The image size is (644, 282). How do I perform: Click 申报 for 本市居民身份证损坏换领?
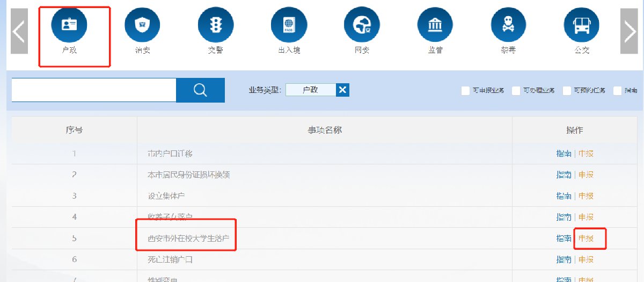pyautogui.click(x=586, y=175)
